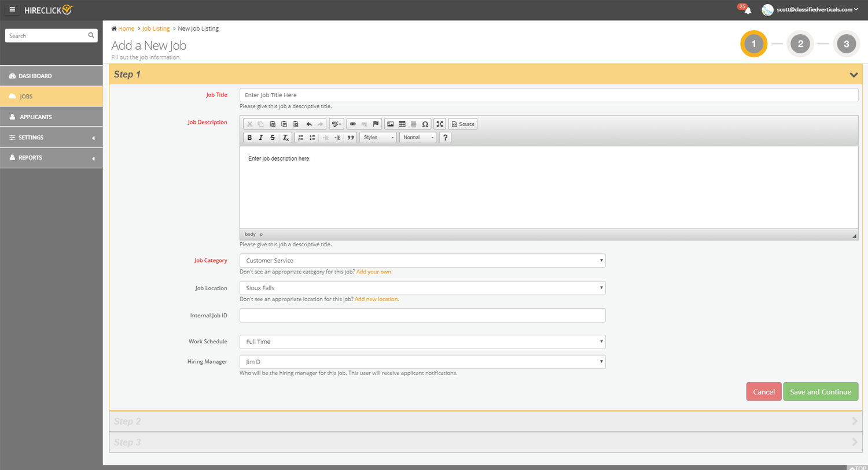The image size is (868, 470).
Task: Insert a horizontal line
Action: click(414, 124)
